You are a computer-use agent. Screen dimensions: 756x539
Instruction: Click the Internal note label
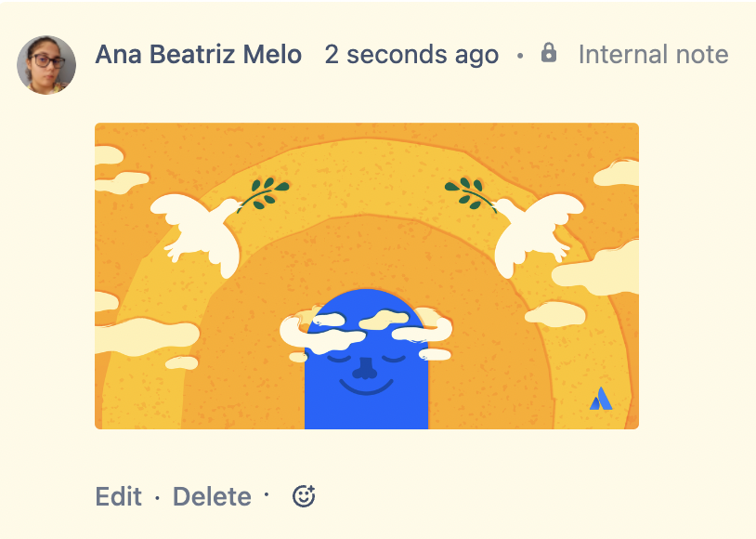click(x=653, y=54)
